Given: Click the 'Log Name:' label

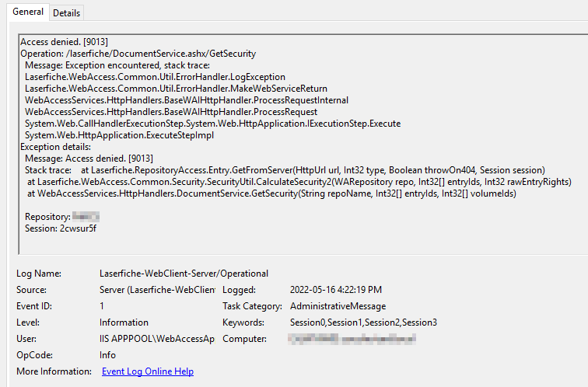Looking at the screenshot, I should click(x=39, y=274).
